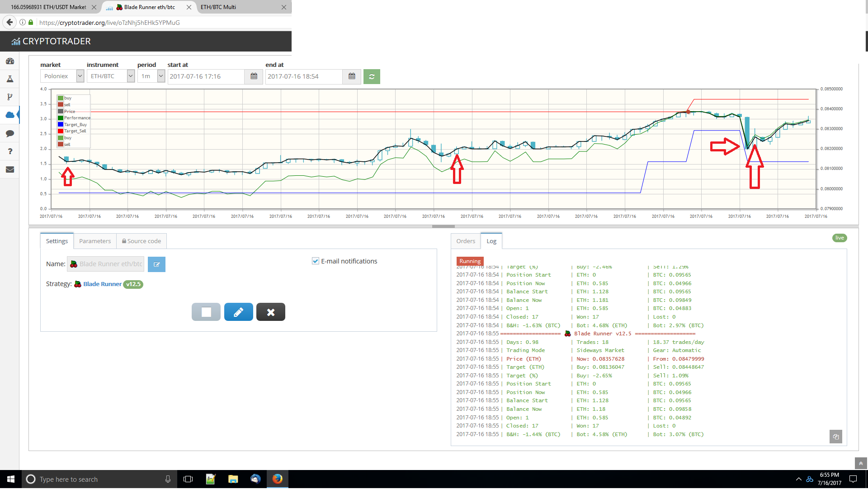The width and height of the screenshot is (868, 489).
Task: Toggle the Target_Sell legend swatch
Action: click(x=60, y=131)
